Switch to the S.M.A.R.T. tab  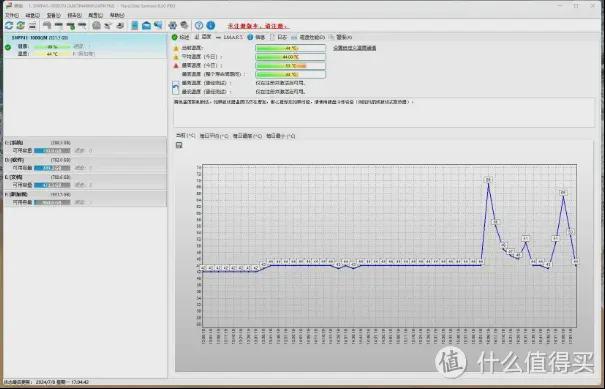pyautogui.click(x=230, y=37)
